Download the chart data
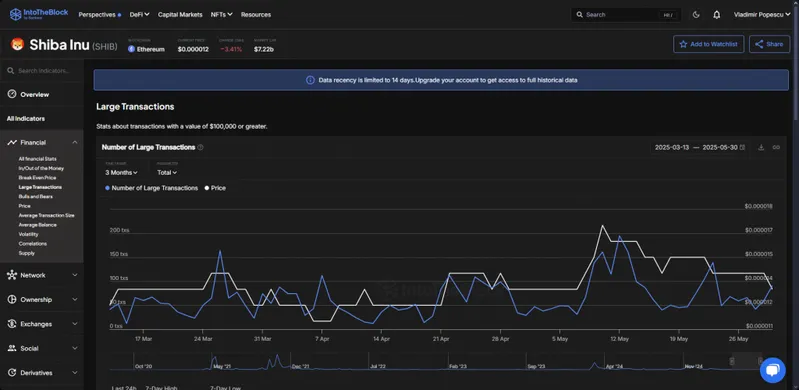This screenshot has height=390, width=799. pyautogui.click(x=761, y=147)
